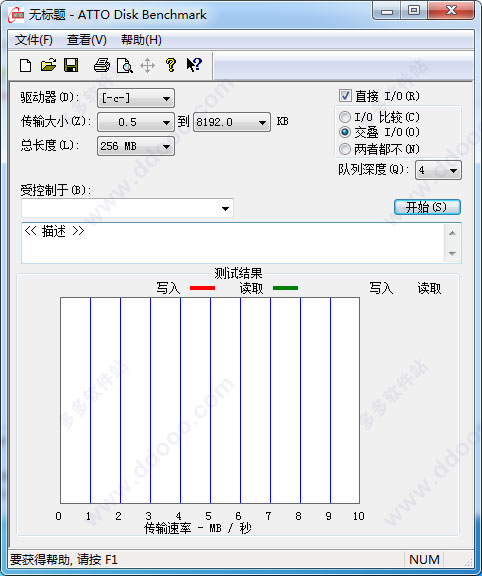Click the NUM indicator in status bar

click(x=424, y=559)
